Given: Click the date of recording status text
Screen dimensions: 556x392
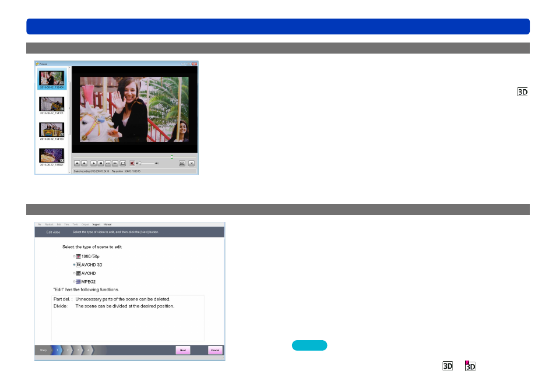Looking at the screenshot, I should click(91, 171).
